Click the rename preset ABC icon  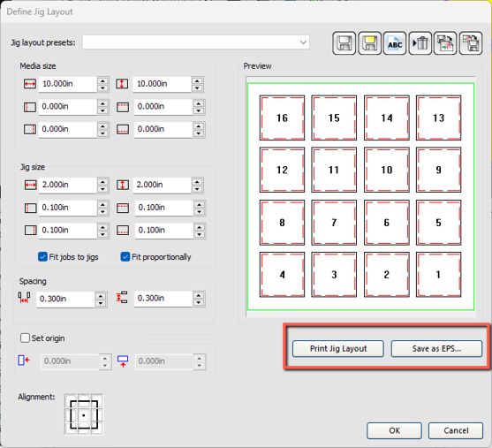coord(395,43)
